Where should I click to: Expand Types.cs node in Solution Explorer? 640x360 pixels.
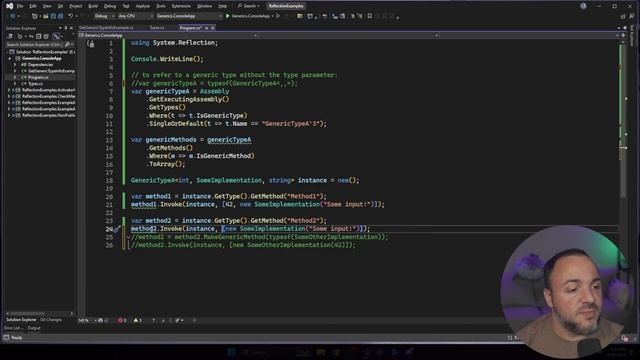click(x=16, y=84)
